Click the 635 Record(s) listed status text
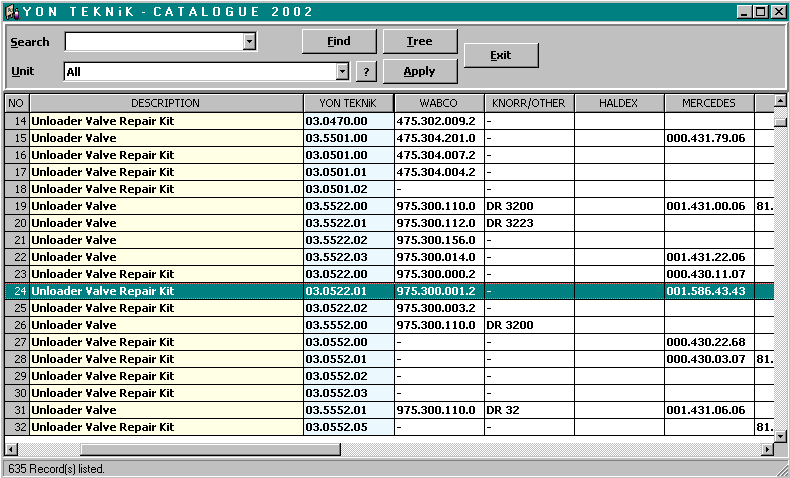This screenshot has height=478, width=790. [x=56, y=469]
